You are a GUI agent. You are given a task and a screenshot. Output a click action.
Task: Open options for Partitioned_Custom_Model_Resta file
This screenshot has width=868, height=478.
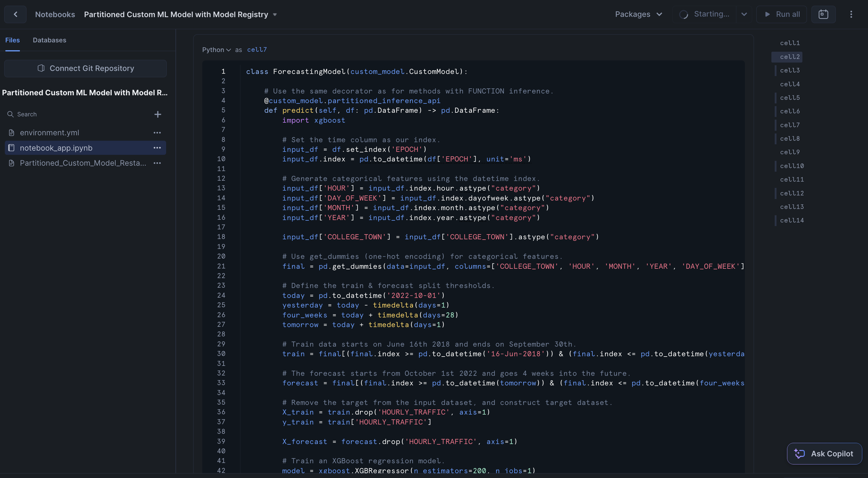click(157, 163)
